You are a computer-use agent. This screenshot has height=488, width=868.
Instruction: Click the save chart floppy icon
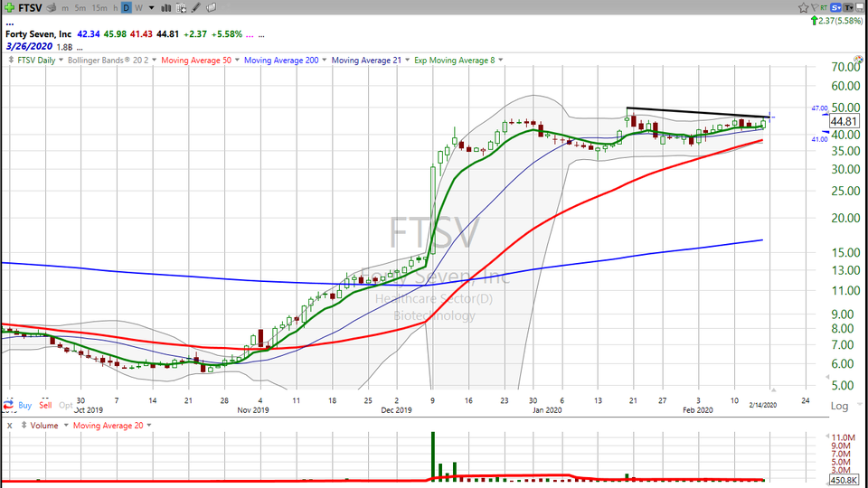coord(860,7)
